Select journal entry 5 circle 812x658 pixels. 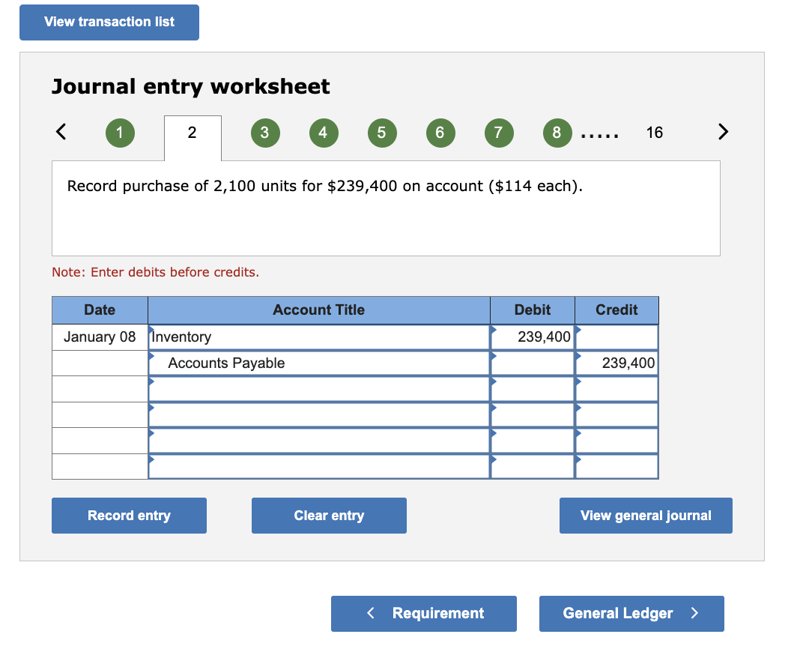pyautogui.click(x=382, y=133)
